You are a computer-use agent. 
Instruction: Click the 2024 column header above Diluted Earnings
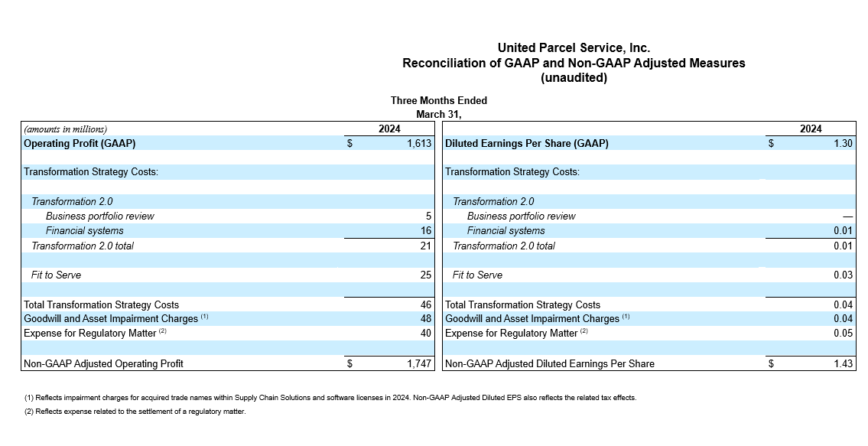[811, 129]
